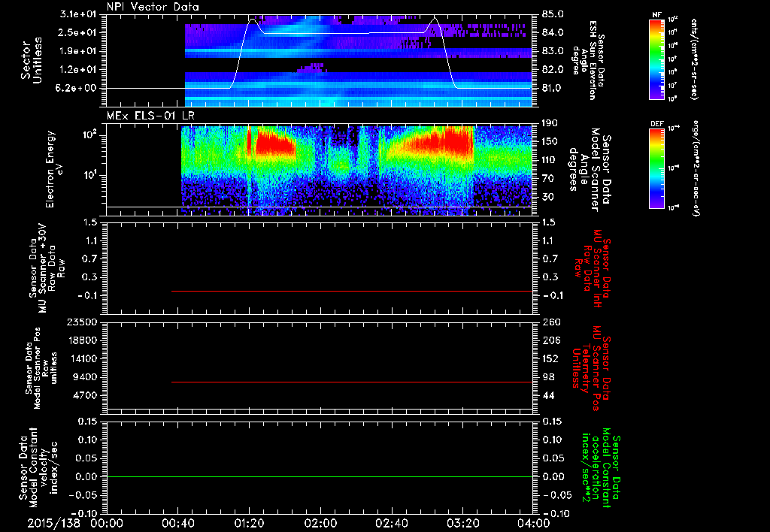Click the right -0.10 acceleration tick label
This screenshot has height=532, width=770.
coord(557,513)
